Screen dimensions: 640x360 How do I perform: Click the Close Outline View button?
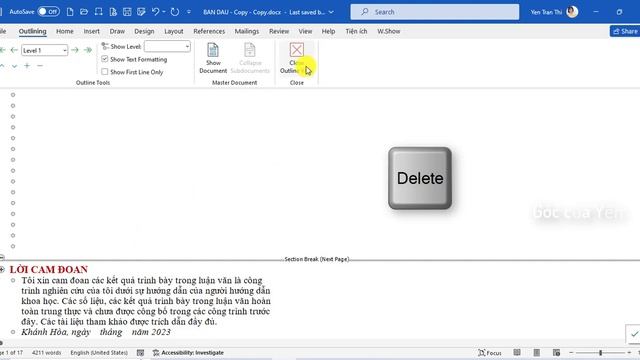coord(296,58)
